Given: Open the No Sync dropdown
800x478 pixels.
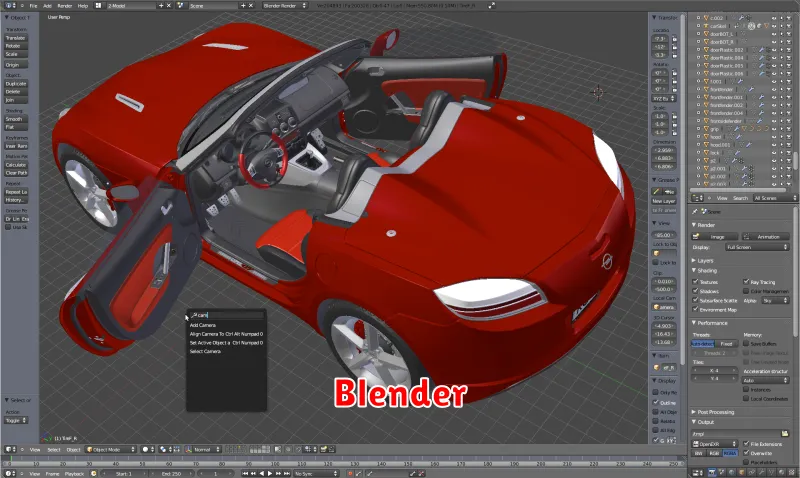Looking at the screenshot, I should pyautogui.click(x=316, y=473).
